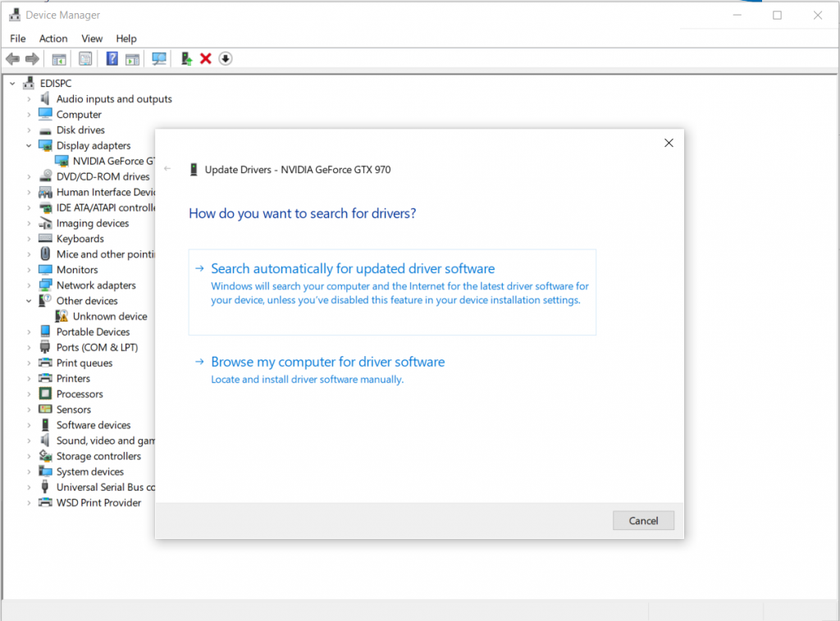Click the Forward arrow toolbar icon

pos(32,59)
